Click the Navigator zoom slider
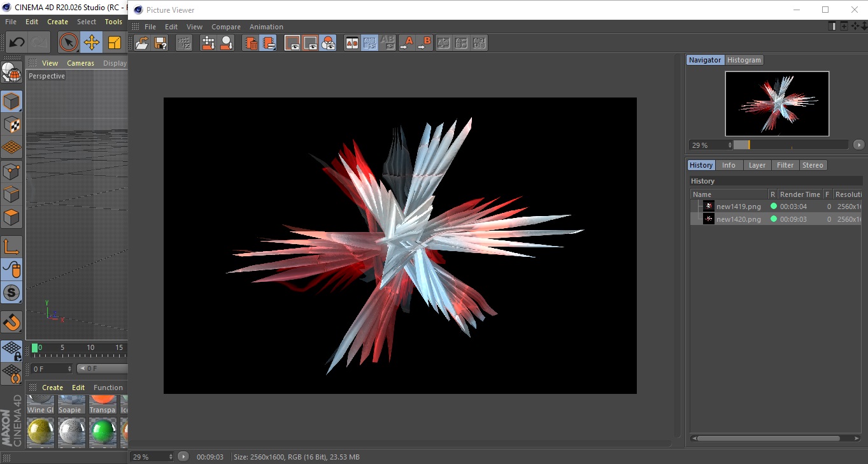868x464 pixels. coord(790,145)
